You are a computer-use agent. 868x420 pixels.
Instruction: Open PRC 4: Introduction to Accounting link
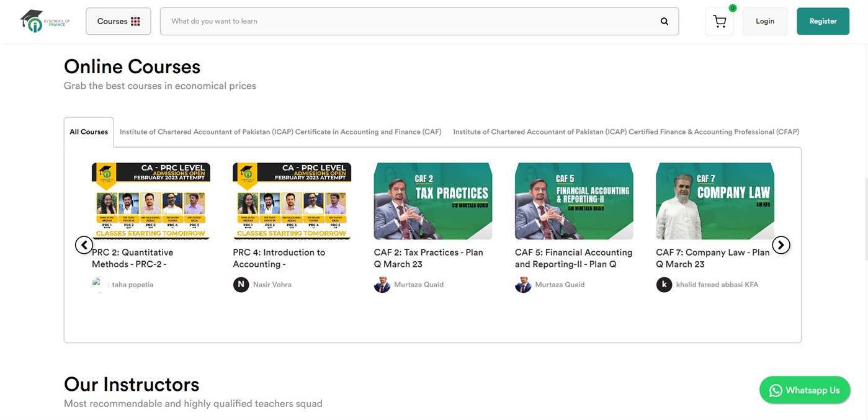(279, 258)
